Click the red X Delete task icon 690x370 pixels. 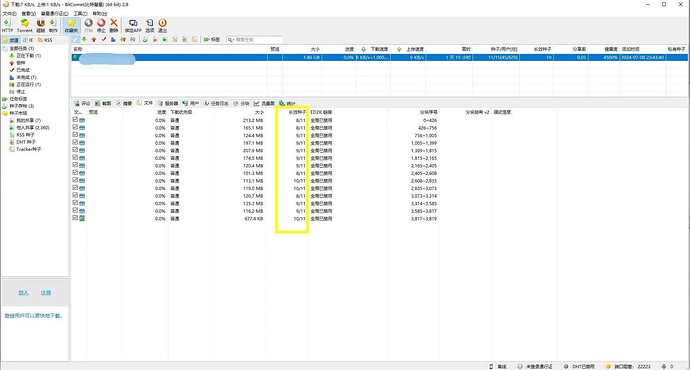tap(114, 26)
